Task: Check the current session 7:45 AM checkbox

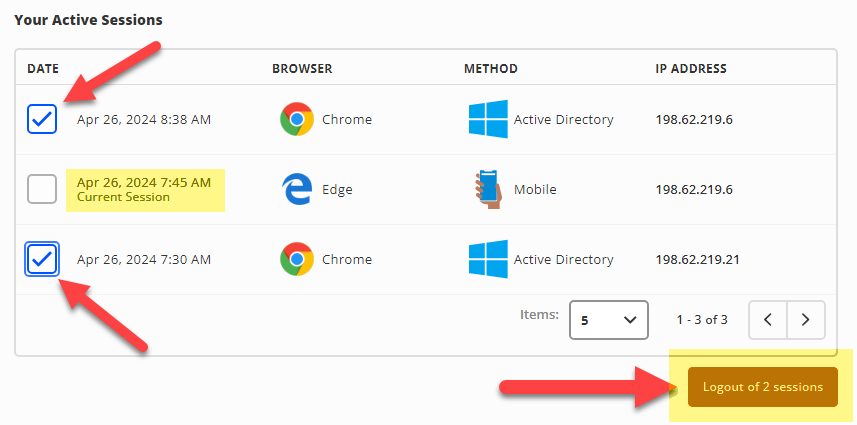Action: coord(42,189)
